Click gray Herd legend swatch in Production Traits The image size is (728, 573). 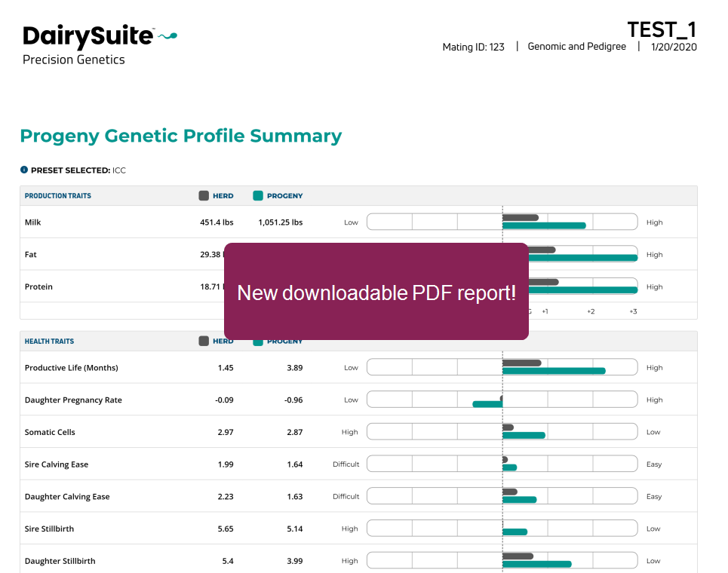pyautogui.click(x=204, y=195)
